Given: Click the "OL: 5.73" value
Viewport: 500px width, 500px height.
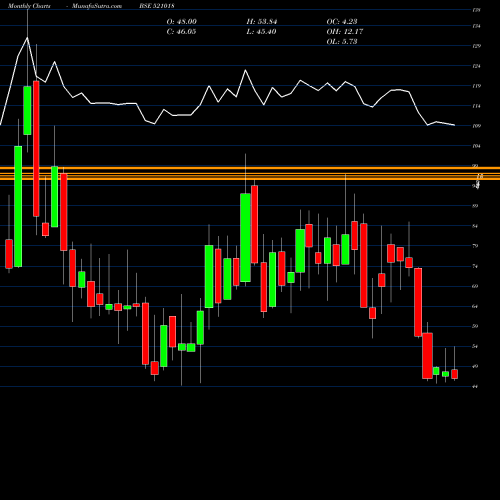Looking at the screenshot, I should [342, 42].
